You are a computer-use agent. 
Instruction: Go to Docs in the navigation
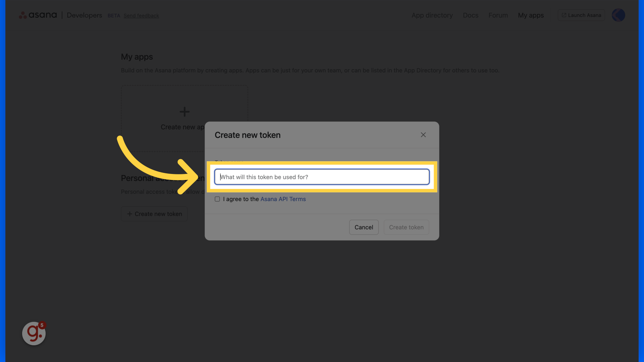(x=471, y=15)
